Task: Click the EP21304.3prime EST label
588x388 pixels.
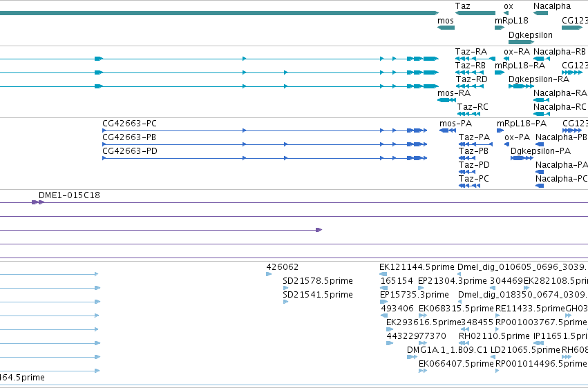Action: coord(453,281)
